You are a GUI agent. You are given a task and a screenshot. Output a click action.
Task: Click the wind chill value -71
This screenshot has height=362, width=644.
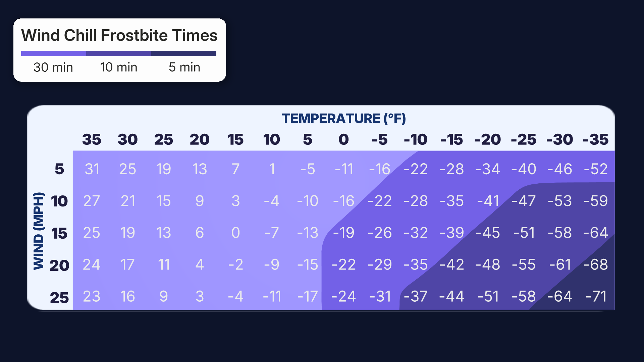tap(596, 296)
